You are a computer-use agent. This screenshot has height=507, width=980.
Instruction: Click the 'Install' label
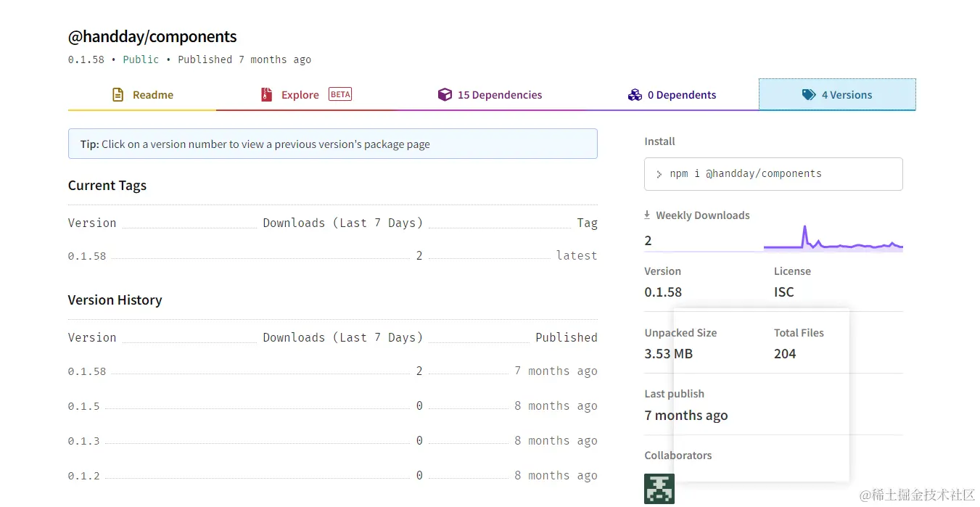tap(659, 141)
